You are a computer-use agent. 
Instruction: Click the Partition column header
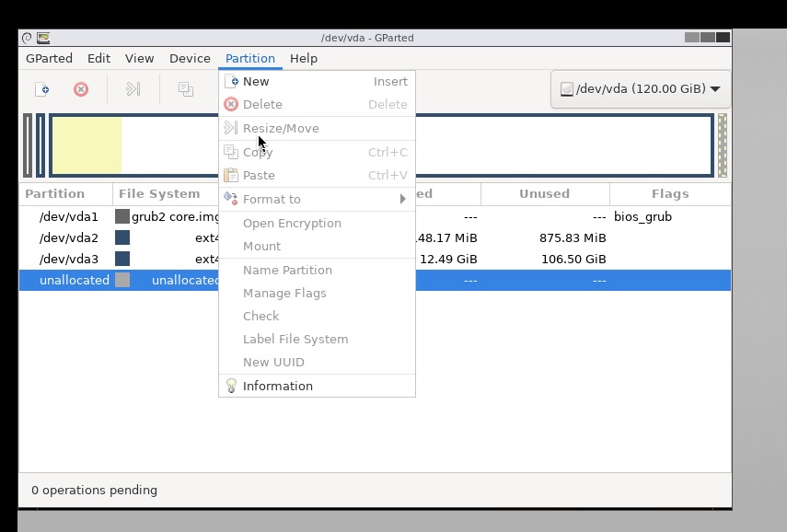coord(65,193)
